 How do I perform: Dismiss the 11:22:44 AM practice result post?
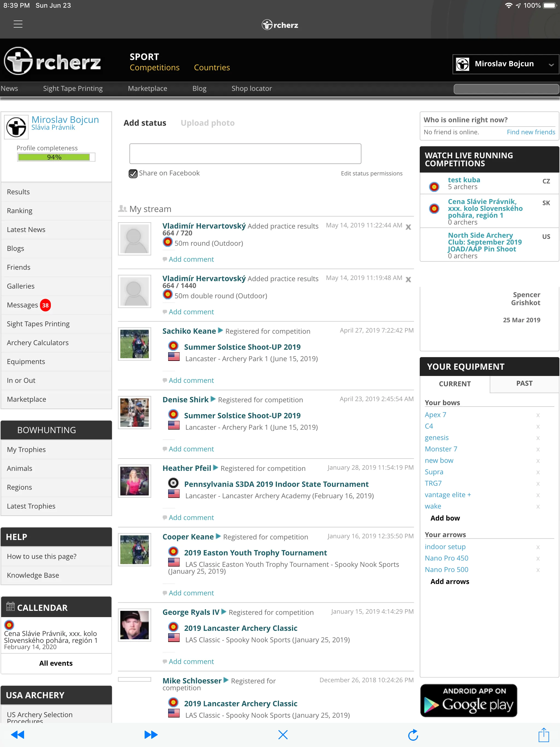(408, 227)
